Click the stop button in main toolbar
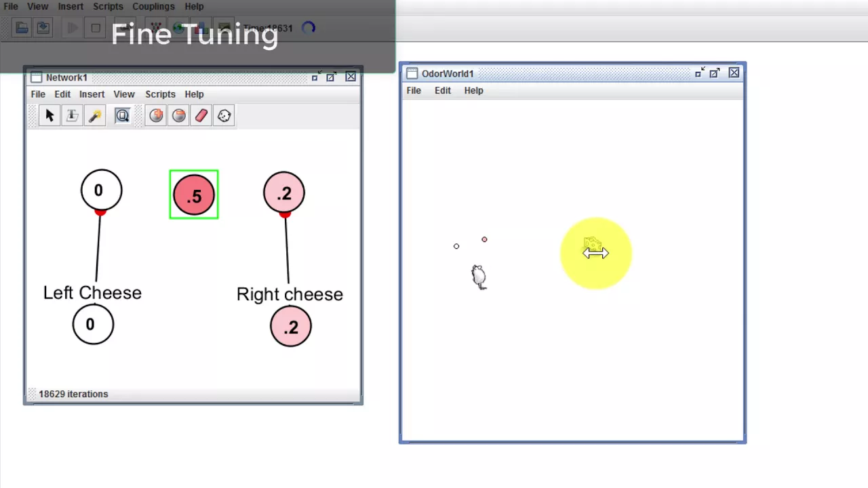 pyautogui.click(x=96, y=28)
